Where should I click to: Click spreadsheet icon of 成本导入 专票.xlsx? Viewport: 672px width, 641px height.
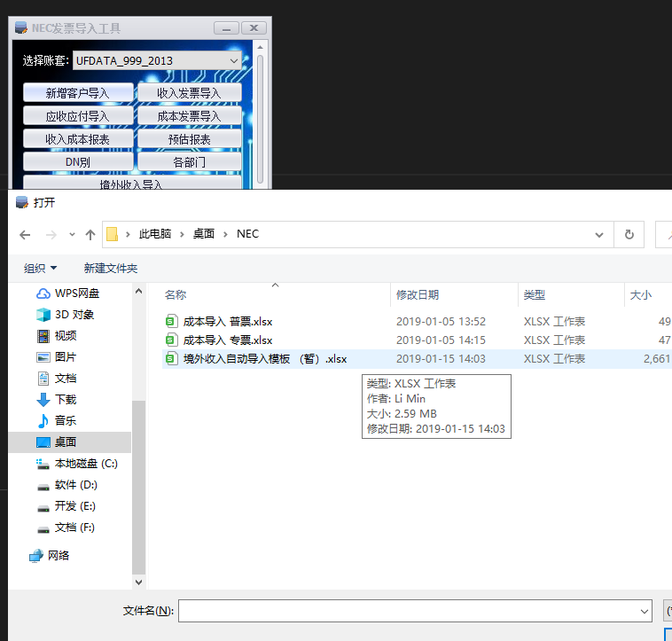click(171, 340)
